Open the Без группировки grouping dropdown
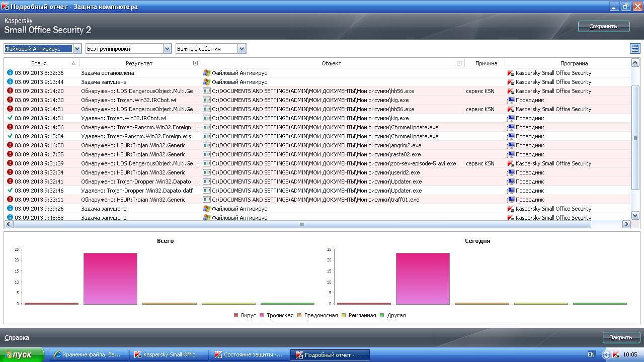Viewport: 644px width, 362px height. click(167, 49)
